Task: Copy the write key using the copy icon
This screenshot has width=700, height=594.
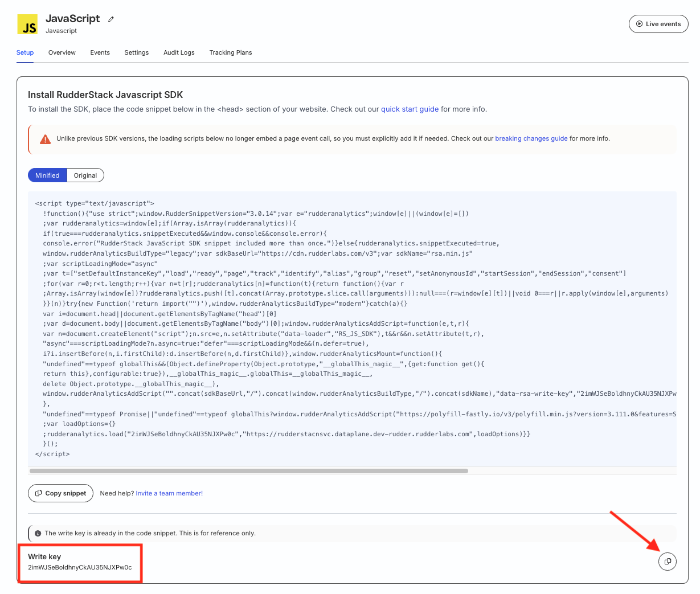Action: pos(668,562)
